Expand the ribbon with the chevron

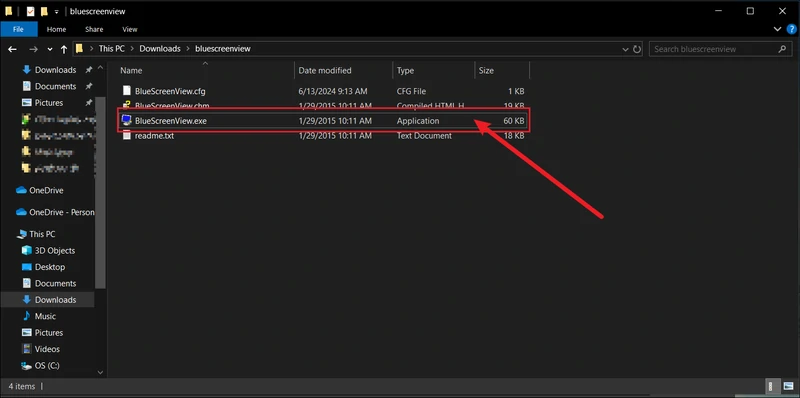click(778, 29)
